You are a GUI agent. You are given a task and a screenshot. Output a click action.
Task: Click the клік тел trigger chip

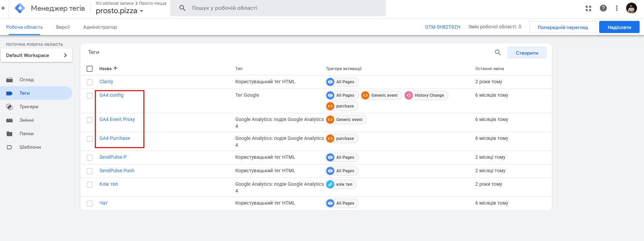click(x=341, y=184)
